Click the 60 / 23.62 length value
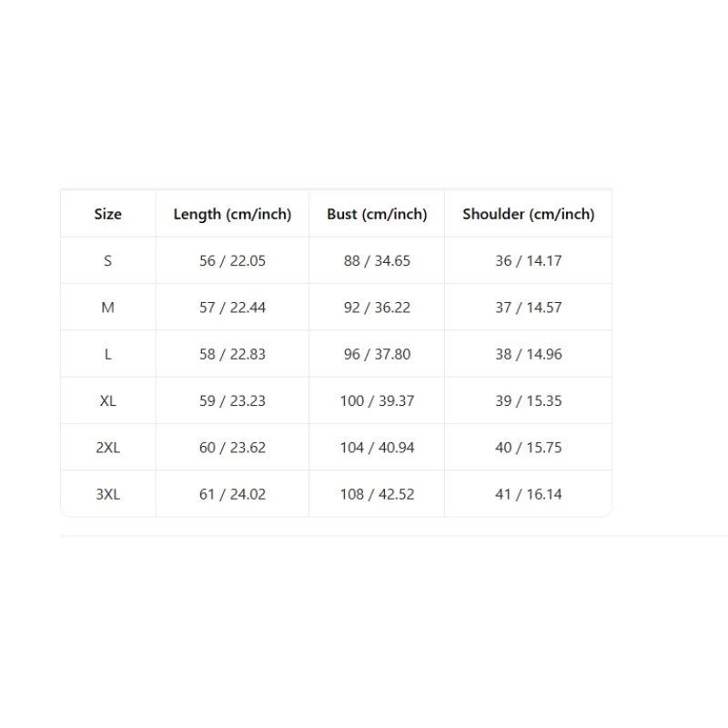The width and height of the screenshot is (728, 728). coord(232,448)
